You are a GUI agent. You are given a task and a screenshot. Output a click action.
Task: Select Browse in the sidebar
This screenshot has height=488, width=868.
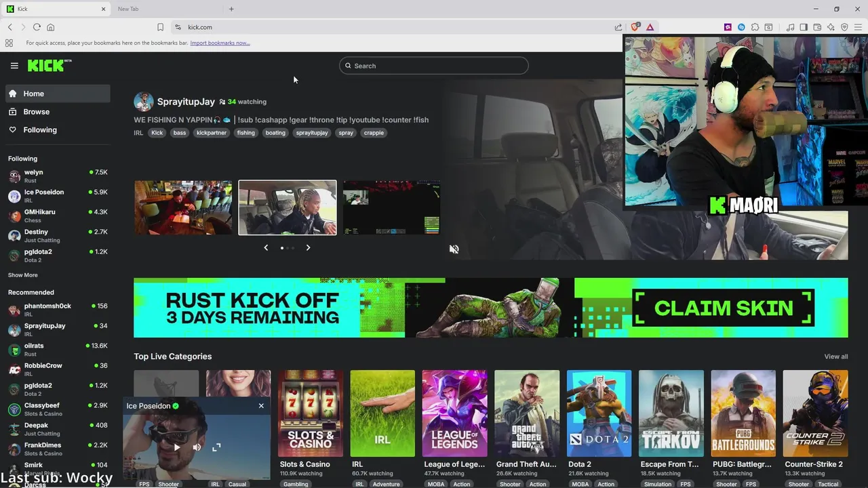point(58,112)
